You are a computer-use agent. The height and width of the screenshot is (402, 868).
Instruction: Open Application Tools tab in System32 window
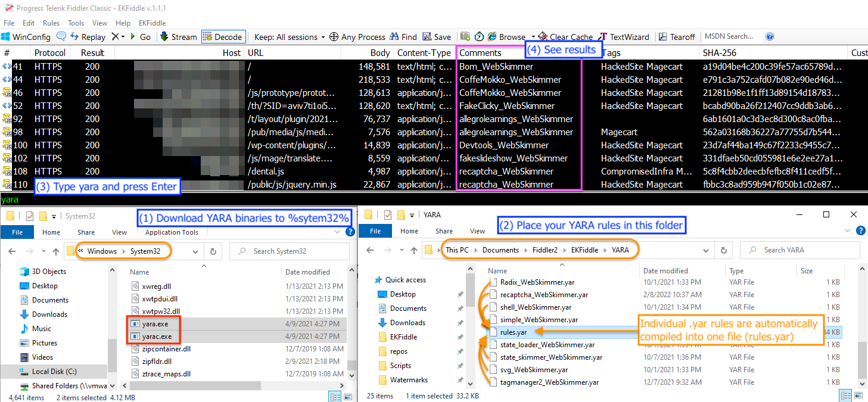[x=172, y=232]
